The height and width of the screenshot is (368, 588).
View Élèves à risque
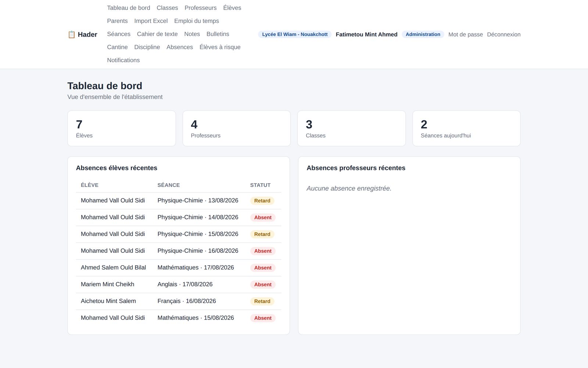(220, 47)
